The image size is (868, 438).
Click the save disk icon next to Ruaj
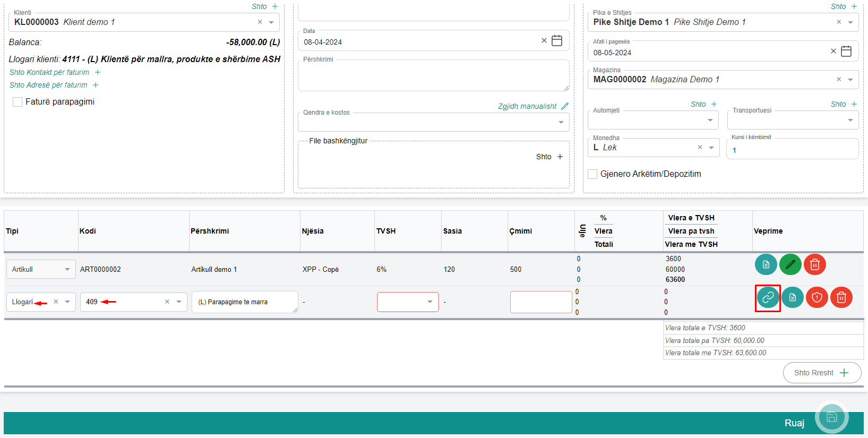coord(831,417)
